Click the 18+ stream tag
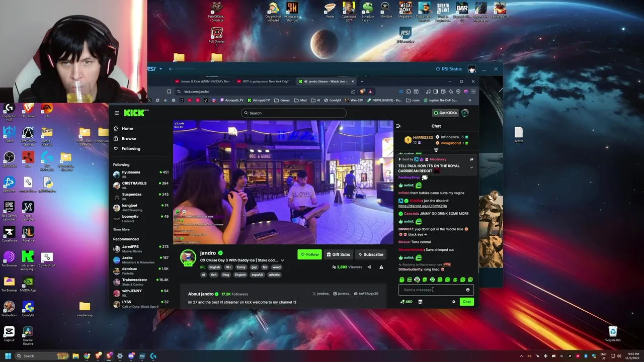The height and width of the screenshot is (362, 644). (x=228, y=267)
